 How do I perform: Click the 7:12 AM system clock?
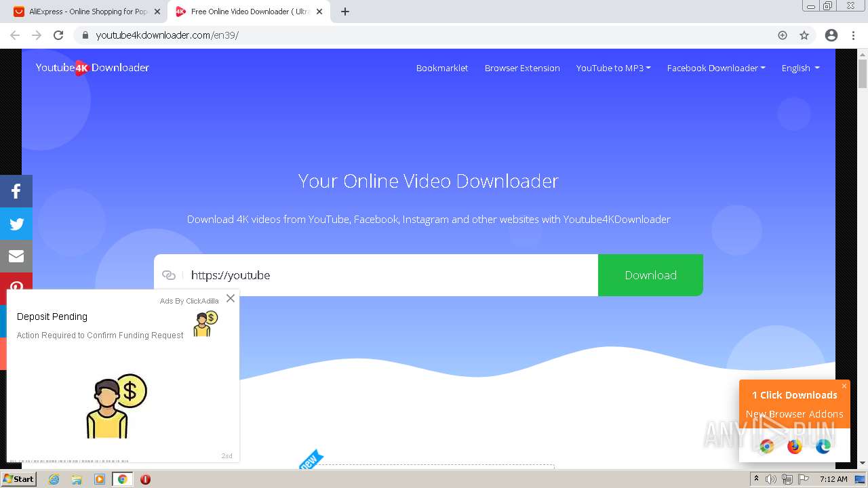833,479
